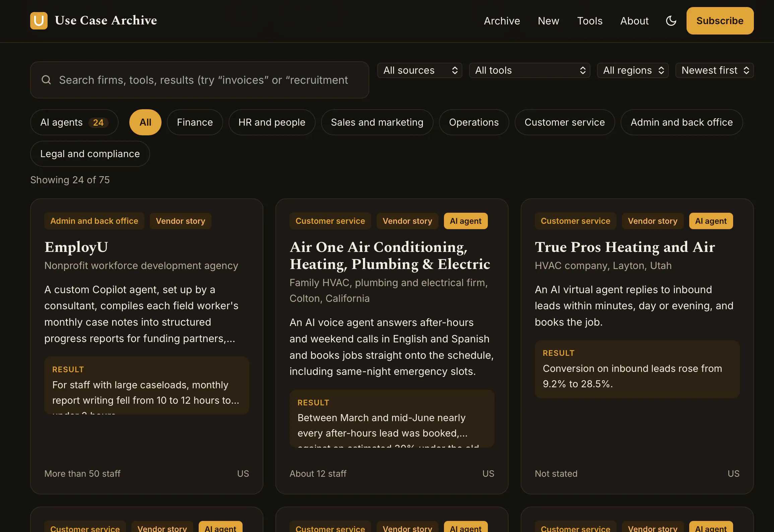Image resolution: width=774 pixels, height=532 pixels.
Task: Open the New nav item
Action: [549, 21]
